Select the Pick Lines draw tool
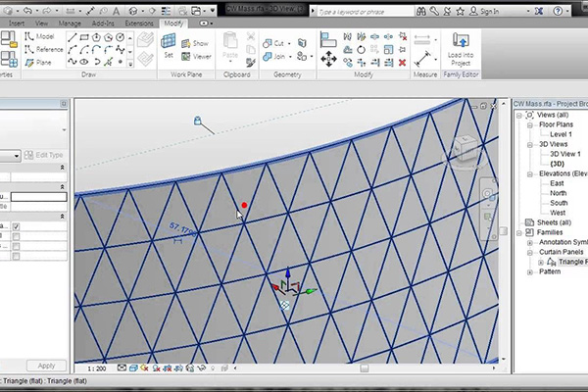Viewport: 588px width, 392px height. (x=108, y=62)
